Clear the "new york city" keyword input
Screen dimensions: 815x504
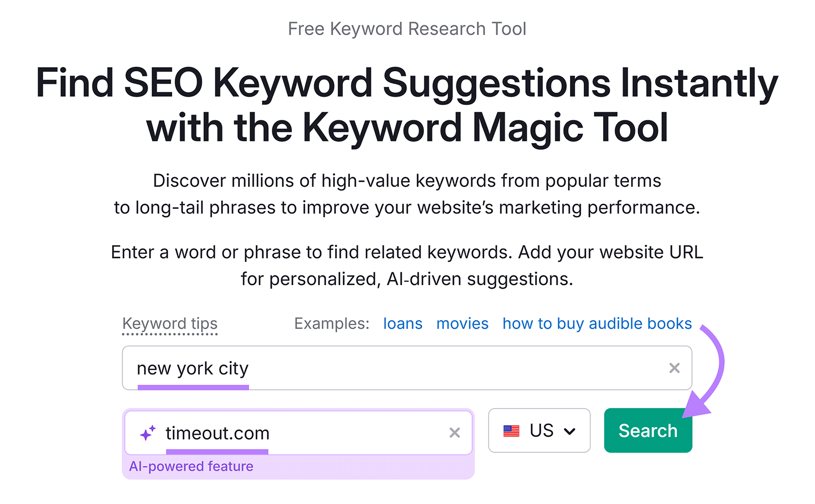(675, 368)
